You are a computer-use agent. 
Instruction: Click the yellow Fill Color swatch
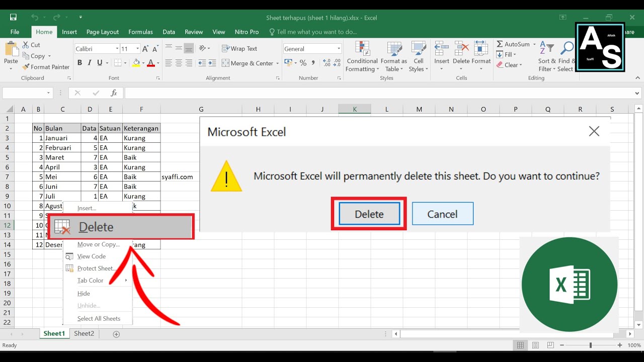pyautogui.click(x=136, y=63)
